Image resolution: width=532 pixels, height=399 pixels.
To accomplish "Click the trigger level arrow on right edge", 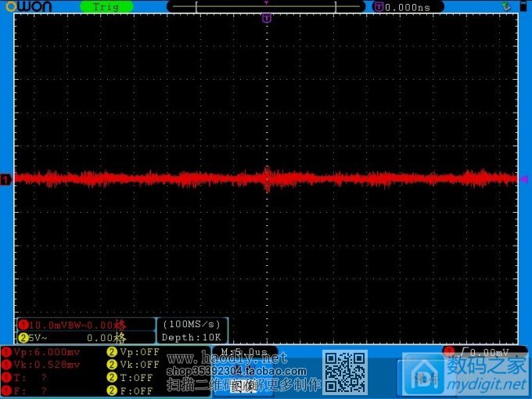I will (x=523, y=178).
